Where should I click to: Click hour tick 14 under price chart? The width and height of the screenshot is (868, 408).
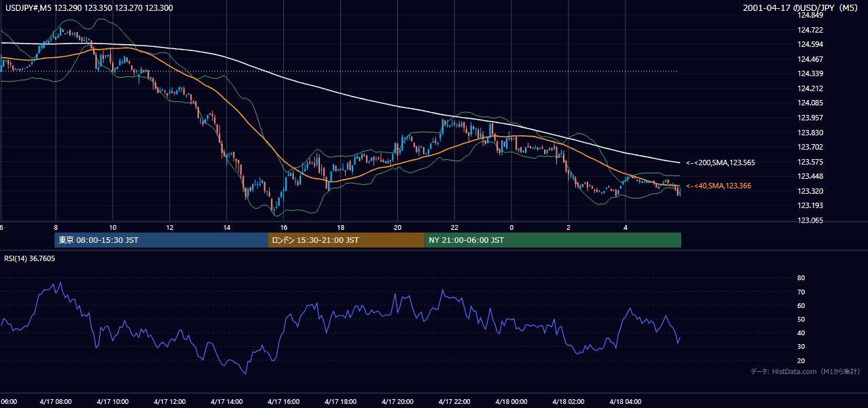click(x=226, y=227)
